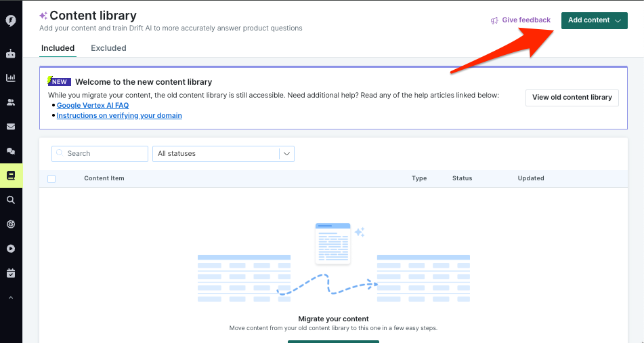Select the Included tab
Image resolution: width=644 pixels, height=343 pixels.
(x=58, y=48)
